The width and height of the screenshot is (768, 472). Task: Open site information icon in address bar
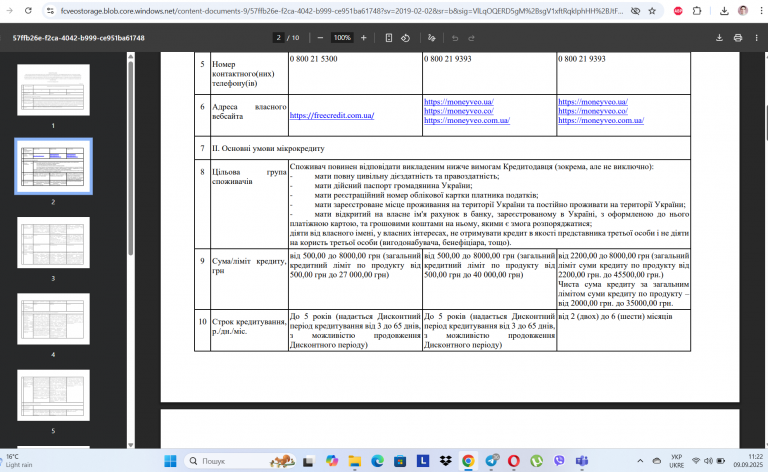coord(50,11)
